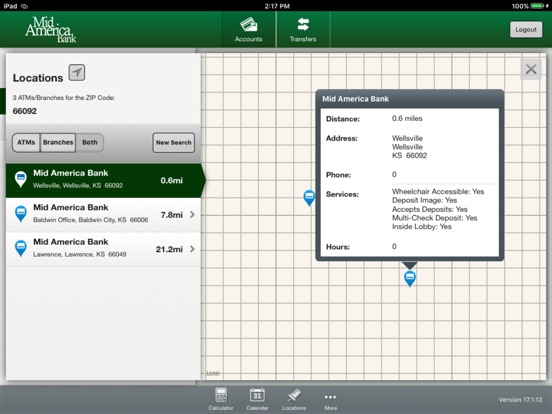Select the Wellsville 0.6mi location row
The image size is (552, 414).
point(105,180)
